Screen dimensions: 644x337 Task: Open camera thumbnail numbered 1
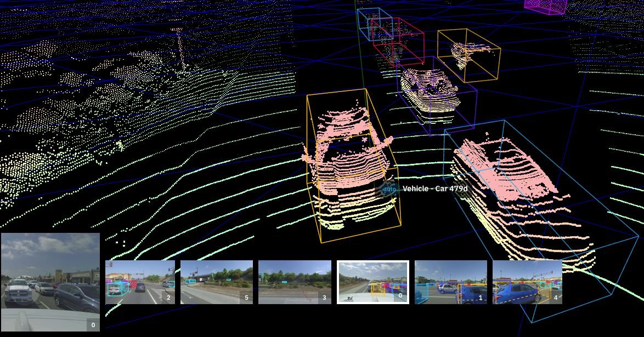click(x=450, y=282)
